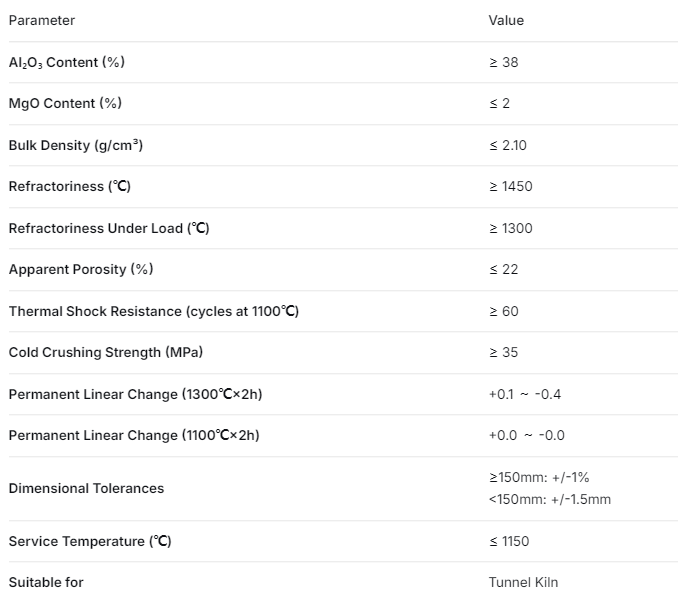Select the Al₂O₃ Content (%) label
The width and height of the screenshot is (678, 603).
[67, 62]
